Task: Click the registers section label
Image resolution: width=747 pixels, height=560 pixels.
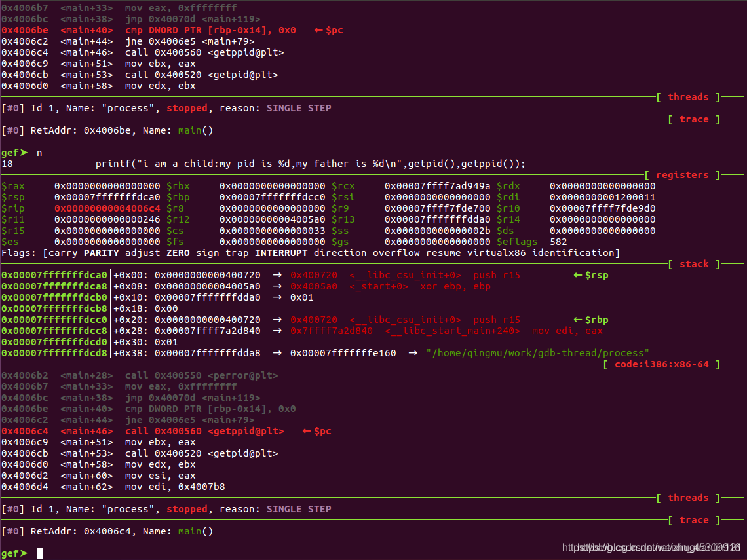Action: (x=682, y=176)
